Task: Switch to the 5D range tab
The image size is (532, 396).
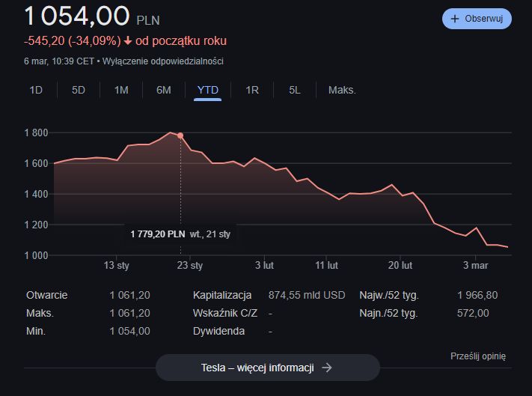Action: [x=79, y=91]
